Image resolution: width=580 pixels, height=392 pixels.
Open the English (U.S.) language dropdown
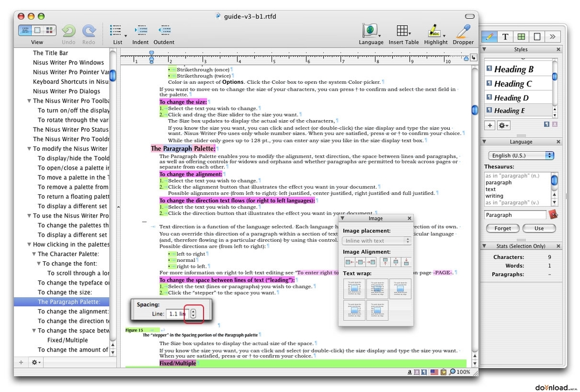click(521, 155)
